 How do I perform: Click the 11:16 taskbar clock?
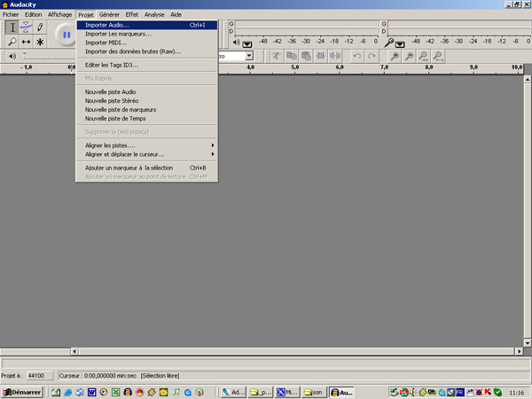tap(516, 393)
